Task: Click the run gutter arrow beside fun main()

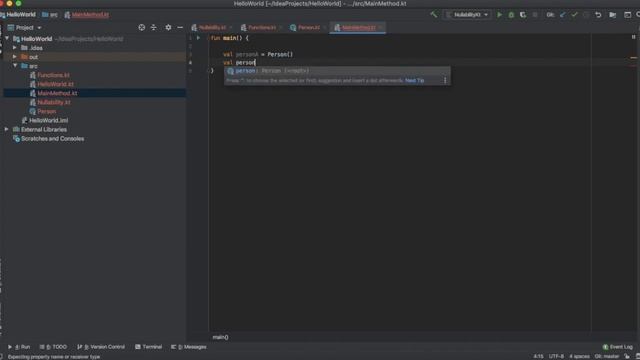Action: pyautogui.click(x=198, y=38)
